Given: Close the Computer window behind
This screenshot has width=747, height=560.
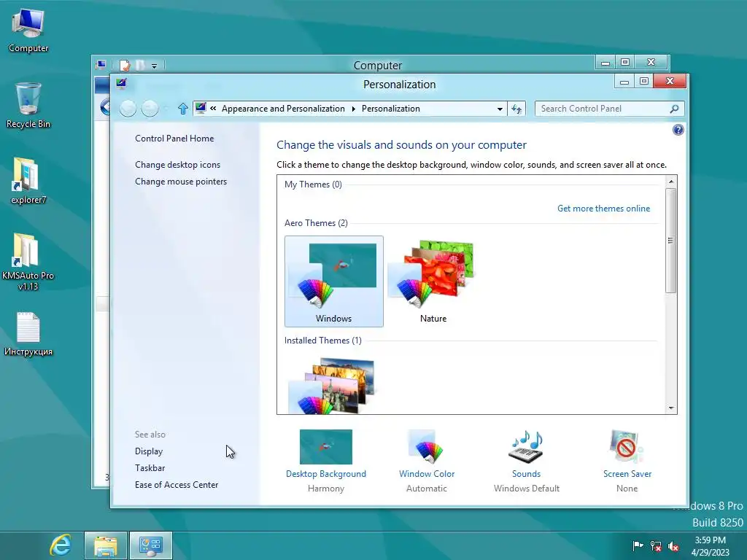Looking at the screenshot, I should click(651, 63).
